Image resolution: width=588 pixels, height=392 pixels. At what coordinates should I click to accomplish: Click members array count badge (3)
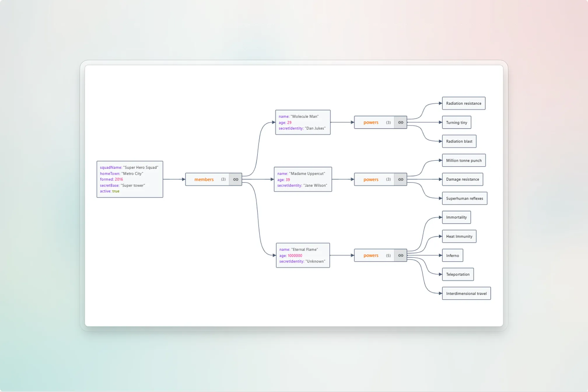point(223,179)
